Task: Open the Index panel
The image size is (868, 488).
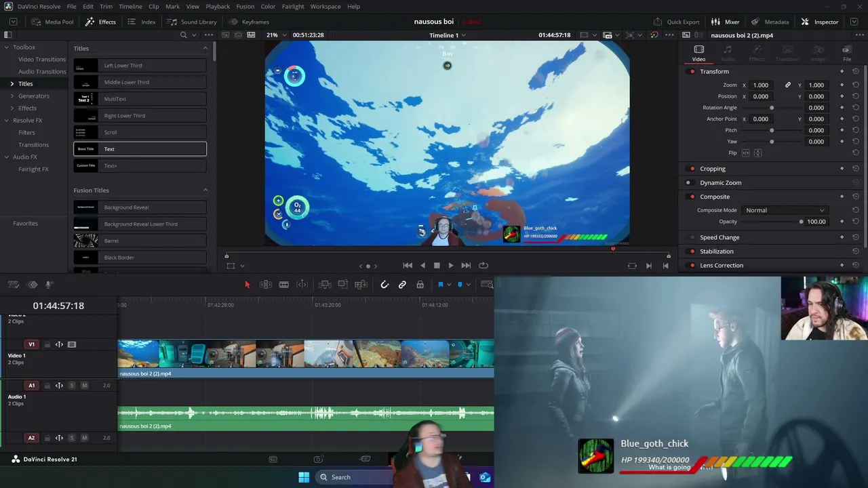Action: point(142,22)
